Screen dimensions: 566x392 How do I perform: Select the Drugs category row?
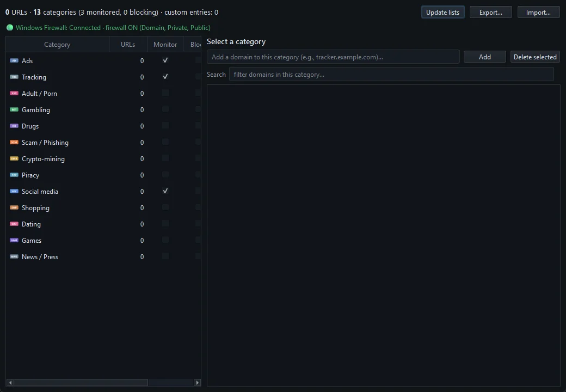(x=103, y=126)
